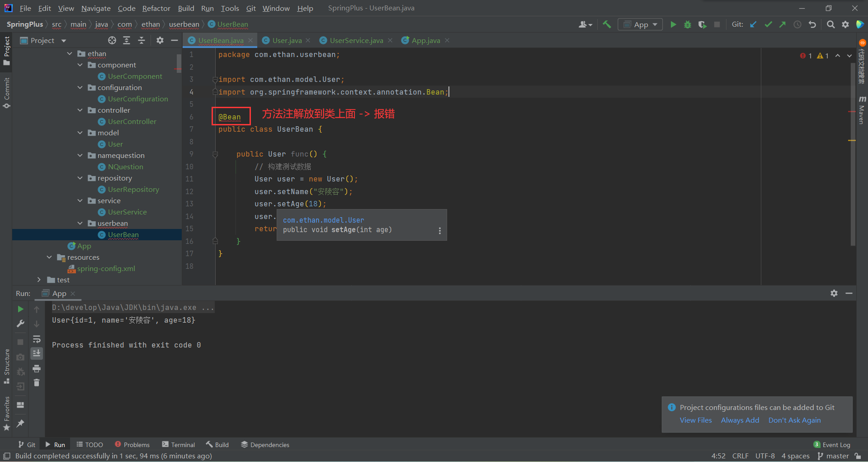868x462 pixels.
Task: Collapse the controller package
Action: coord(80,110)
